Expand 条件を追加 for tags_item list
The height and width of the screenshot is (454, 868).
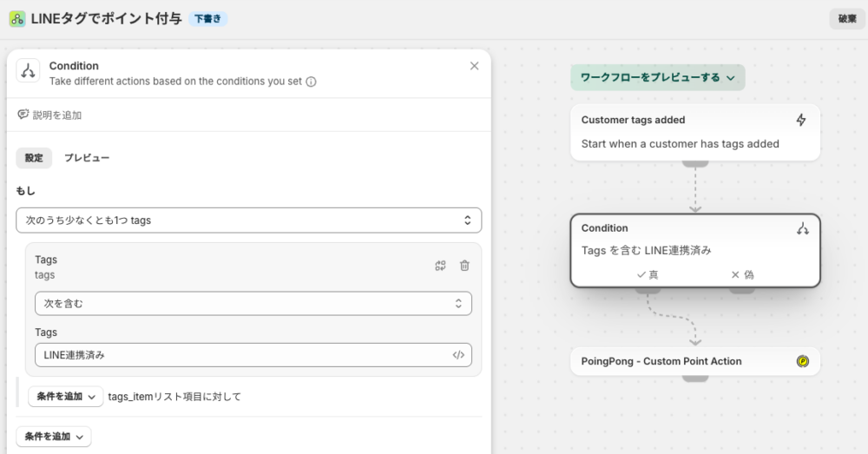coord(66,397)
